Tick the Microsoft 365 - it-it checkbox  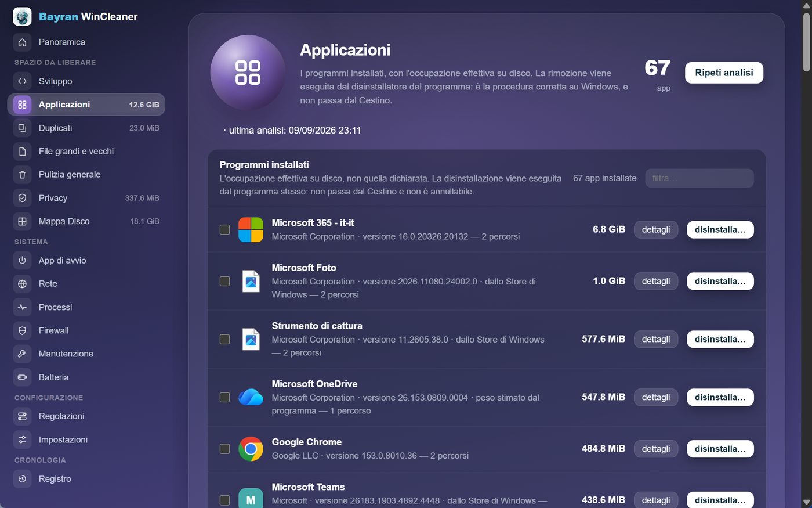point(224,230)
